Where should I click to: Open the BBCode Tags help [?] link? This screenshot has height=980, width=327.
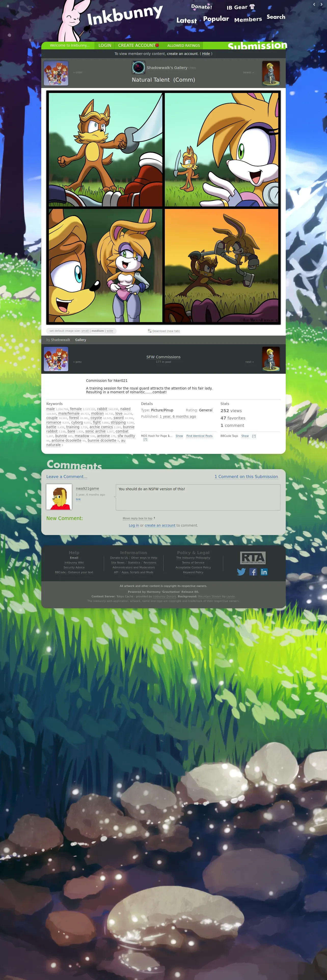(x=254, y=436)
